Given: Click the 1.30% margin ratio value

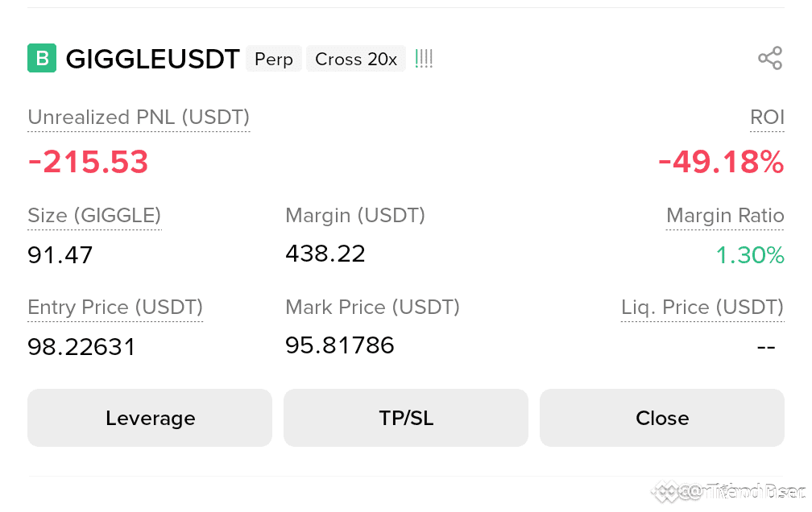Looking at the screenshot, I should coord(750,255).
